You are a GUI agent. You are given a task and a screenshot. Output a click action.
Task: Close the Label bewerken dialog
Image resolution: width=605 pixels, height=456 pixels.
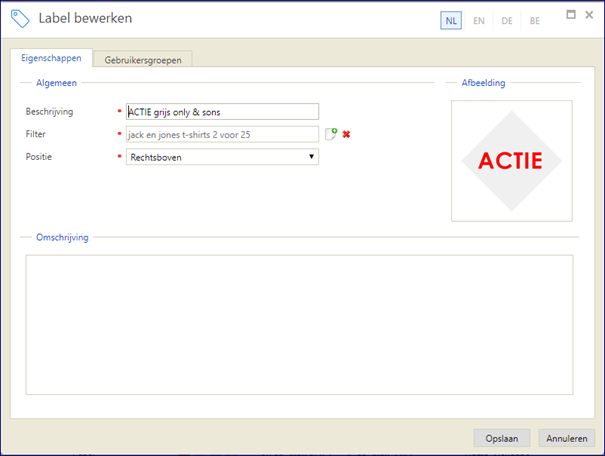(x=589, y=15)
